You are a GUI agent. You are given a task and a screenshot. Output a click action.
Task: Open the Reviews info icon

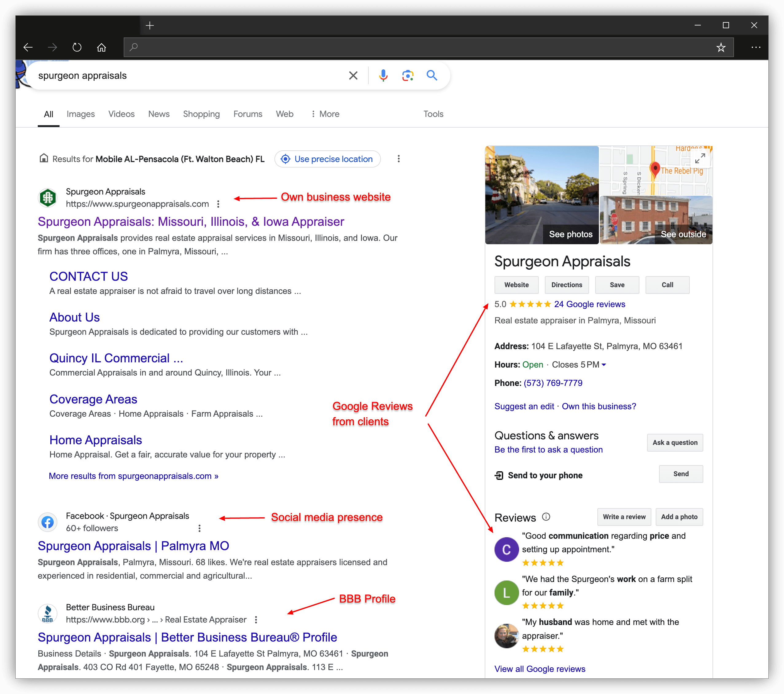[546, 516]
